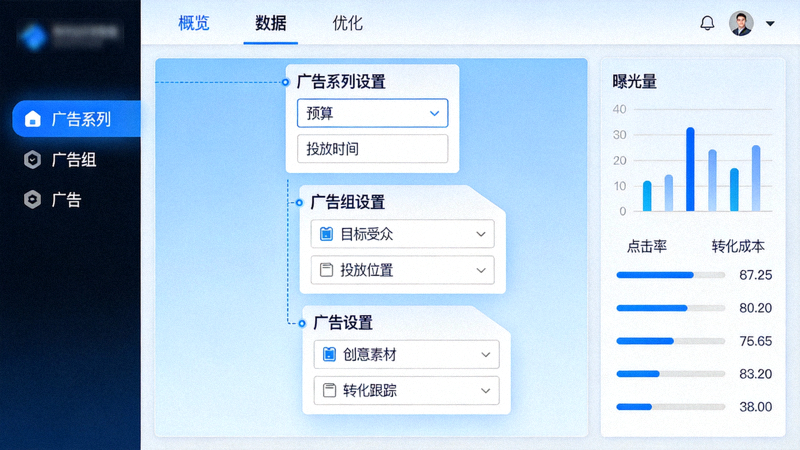
Task: Open the notification bell
Action: (707, 23)
